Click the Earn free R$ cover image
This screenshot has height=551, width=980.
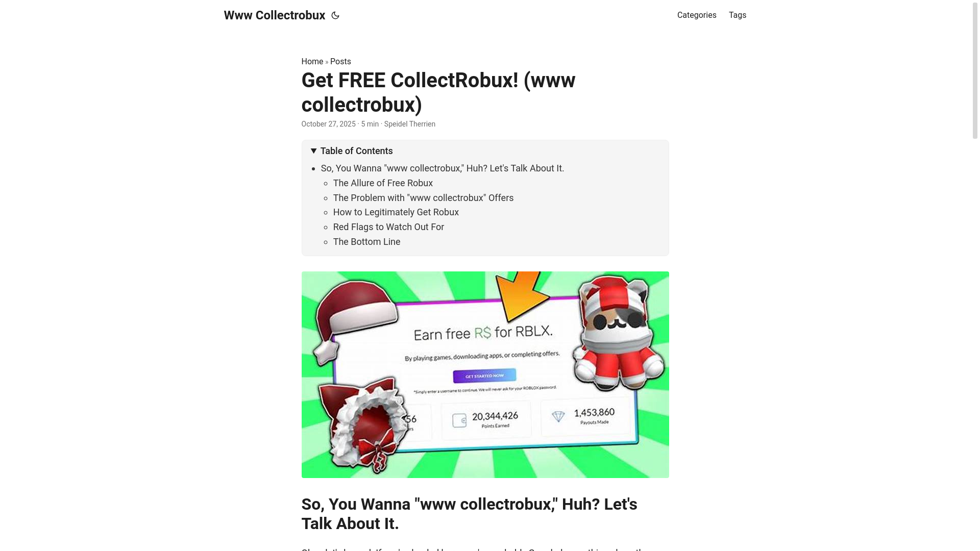[x=485, y=374]
